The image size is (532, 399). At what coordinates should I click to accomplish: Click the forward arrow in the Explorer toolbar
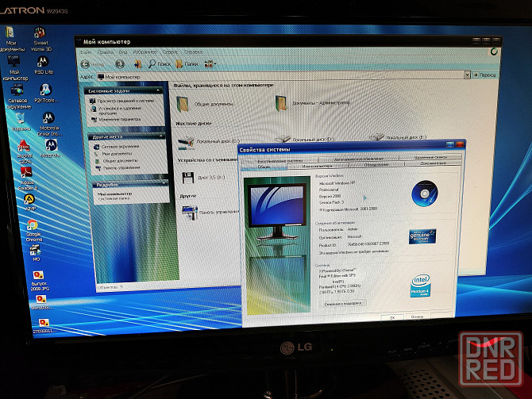pos(119,63)
